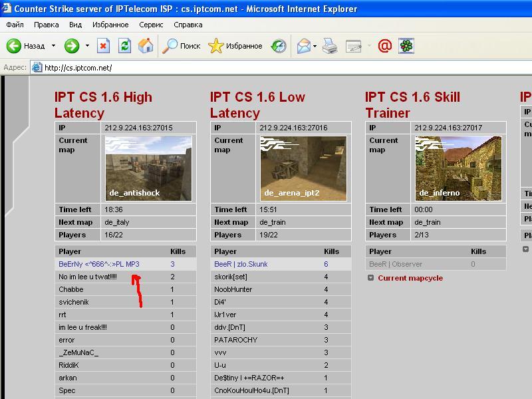Click player De$tiny I +=RAZOR=+
Image resolution: width=532 pixels, height=399 pixels.
pos(249,378)
